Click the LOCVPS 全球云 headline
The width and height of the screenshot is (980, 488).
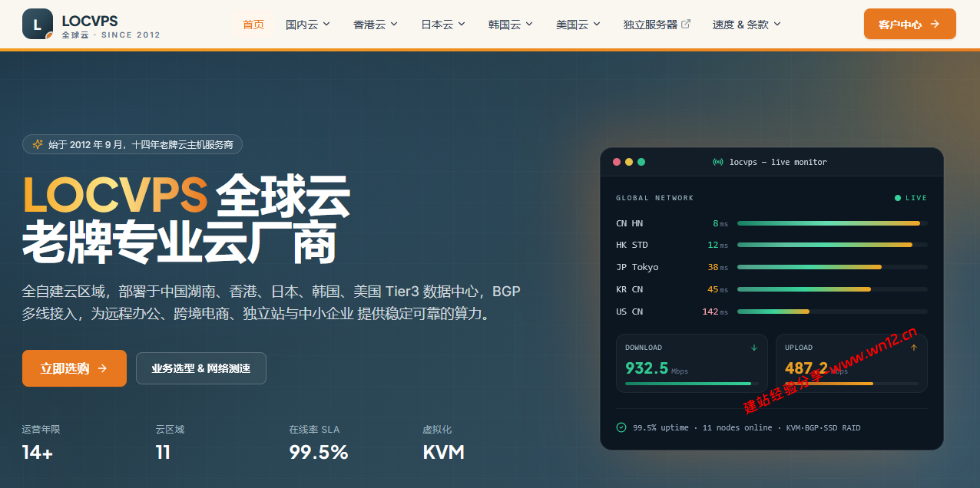(186, 195)
